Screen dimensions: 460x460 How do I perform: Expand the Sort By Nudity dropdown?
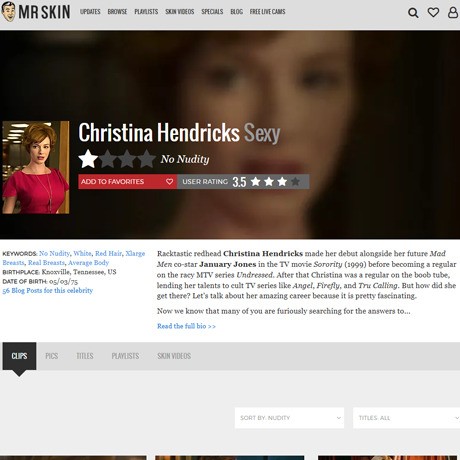(289, 418)
